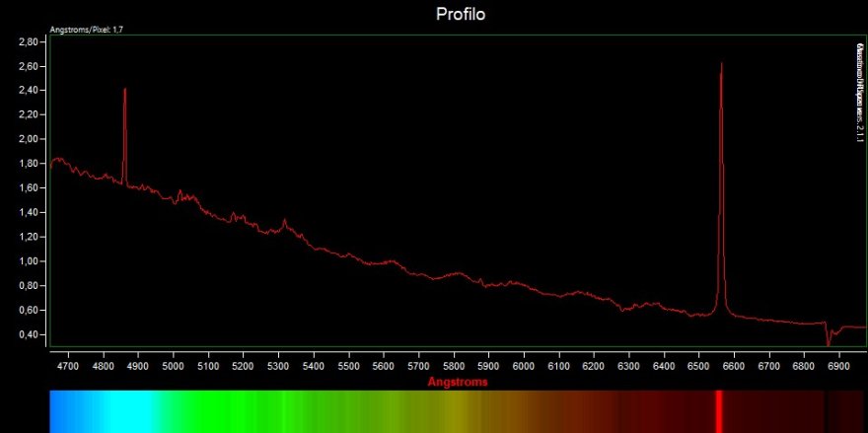
Task: Click the 0,40 y-axis value
Action: click(28, 334)
